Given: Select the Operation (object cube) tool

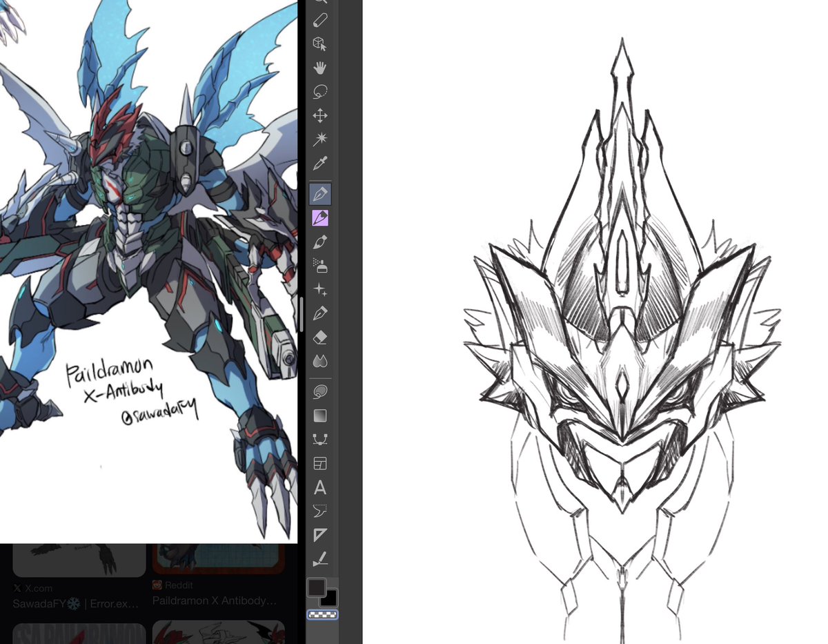Looking at the screenshot, I should pyautogui.click(x=319, y=44).
